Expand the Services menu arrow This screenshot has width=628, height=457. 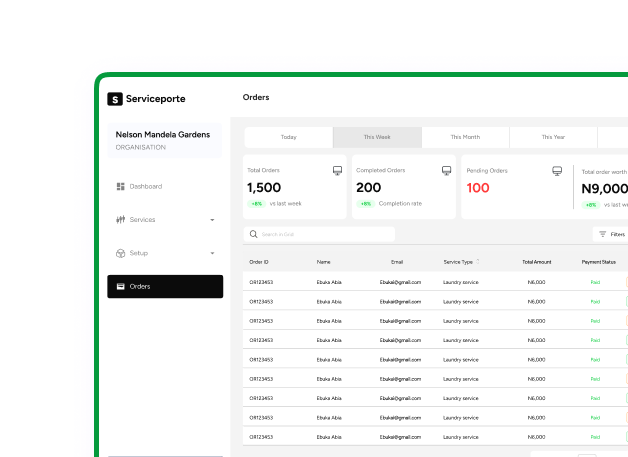click(x=212, y=220)
